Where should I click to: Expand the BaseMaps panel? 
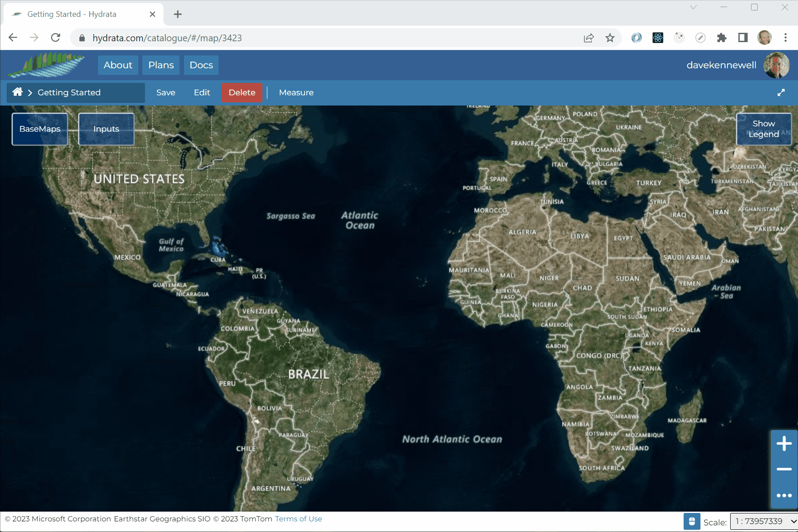(40, 129)
